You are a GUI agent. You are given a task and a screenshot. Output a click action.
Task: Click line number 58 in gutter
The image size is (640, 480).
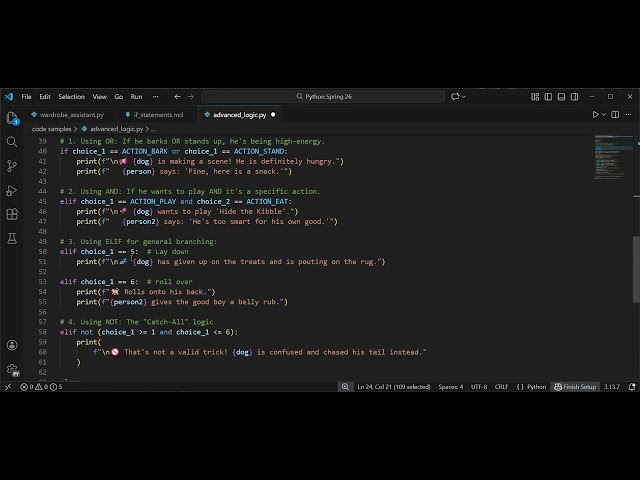42,332
